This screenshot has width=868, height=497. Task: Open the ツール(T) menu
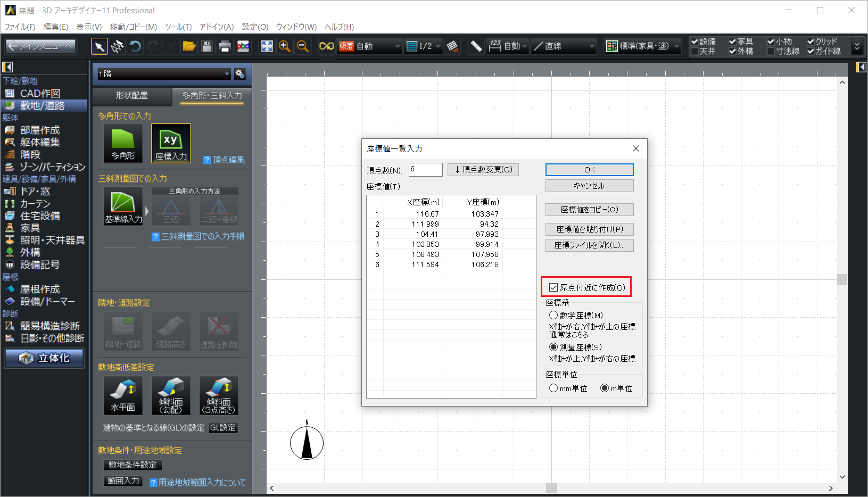pyautogui.click(x=178, y=27)
